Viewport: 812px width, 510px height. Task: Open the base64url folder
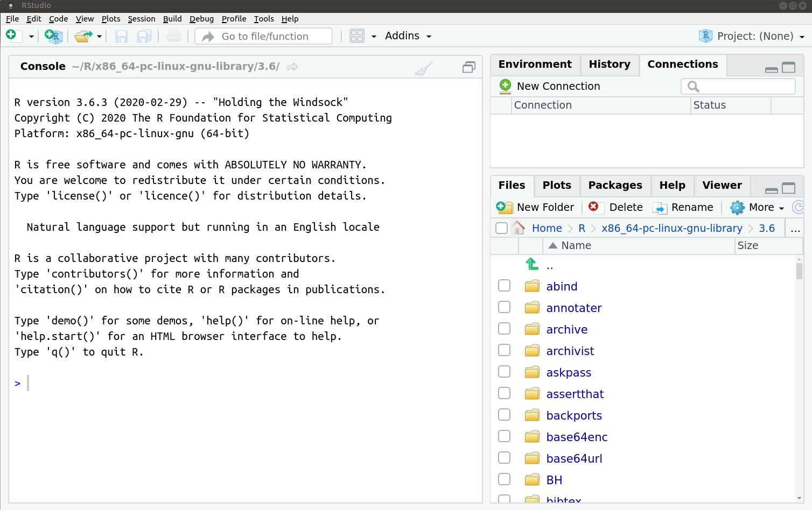tap(574, 458)
